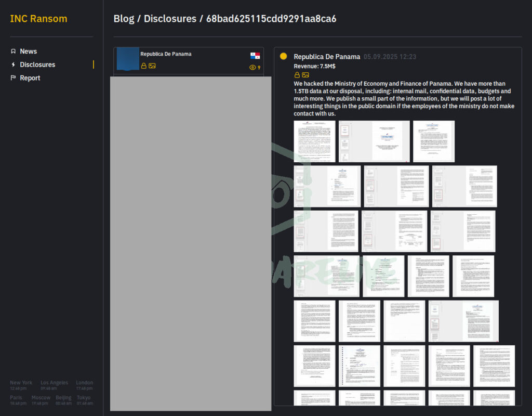Click the Blog breadcrumb link
This screenshot has width=532, height=416.
(124, 19)
